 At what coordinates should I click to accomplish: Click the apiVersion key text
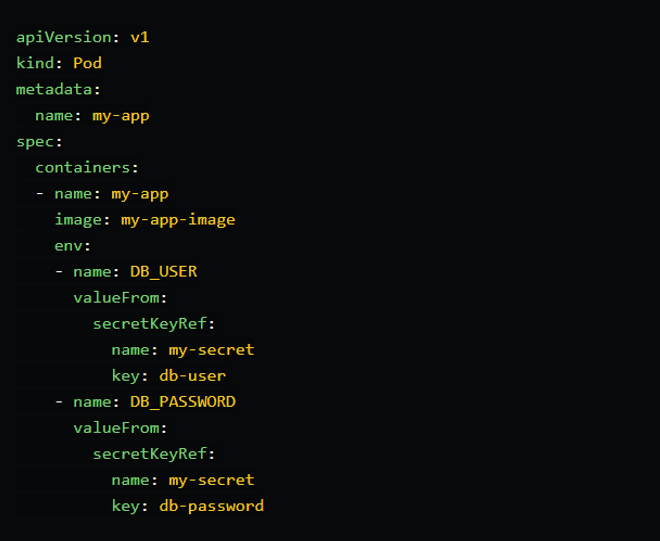64,37
